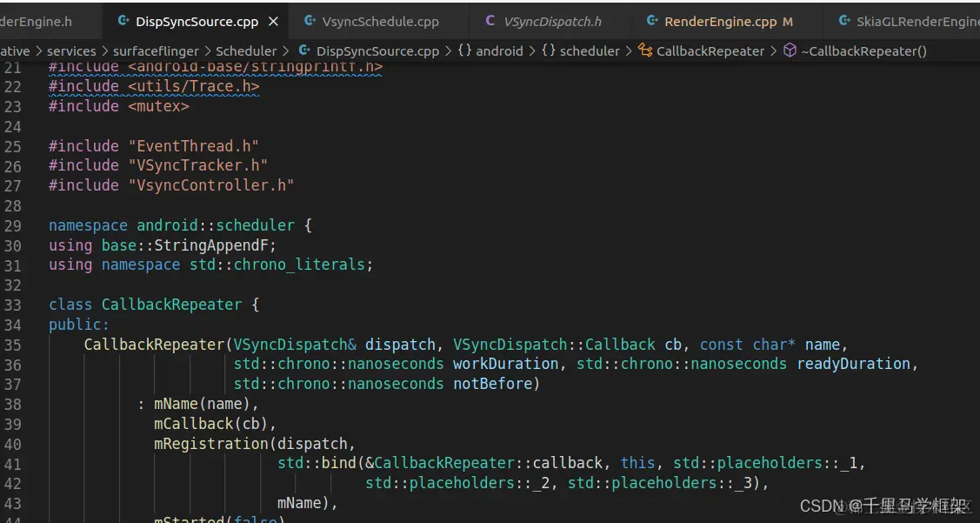Screen dimensions: 980x523
Task: Click "VSyncDispatch::Callback" type on line 35
Action: coord(555,345)
